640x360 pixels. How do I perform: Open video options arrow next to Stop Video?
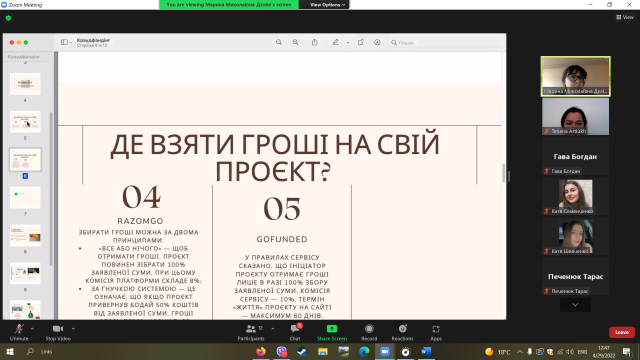(73, 329)
